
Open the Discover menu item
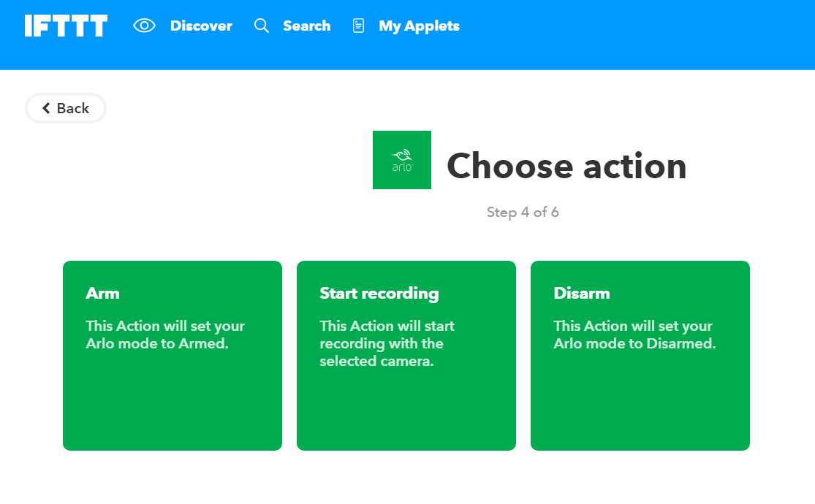point(201,26)
